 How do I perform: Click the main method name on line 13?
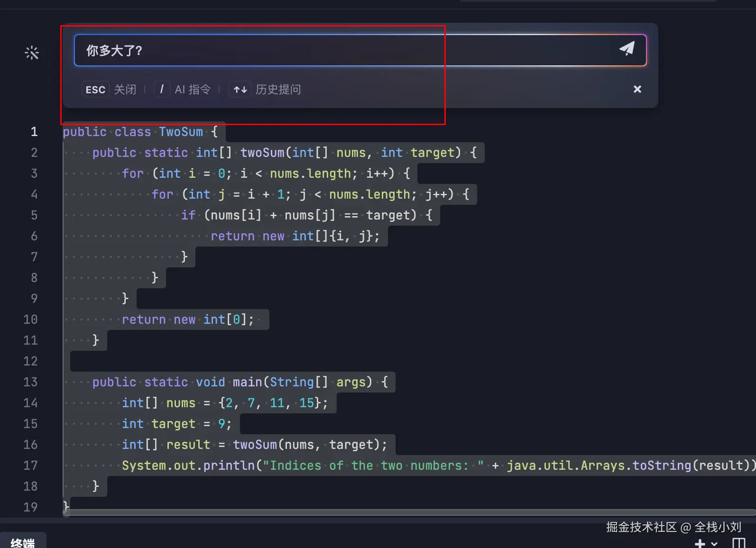pos(247,382)
